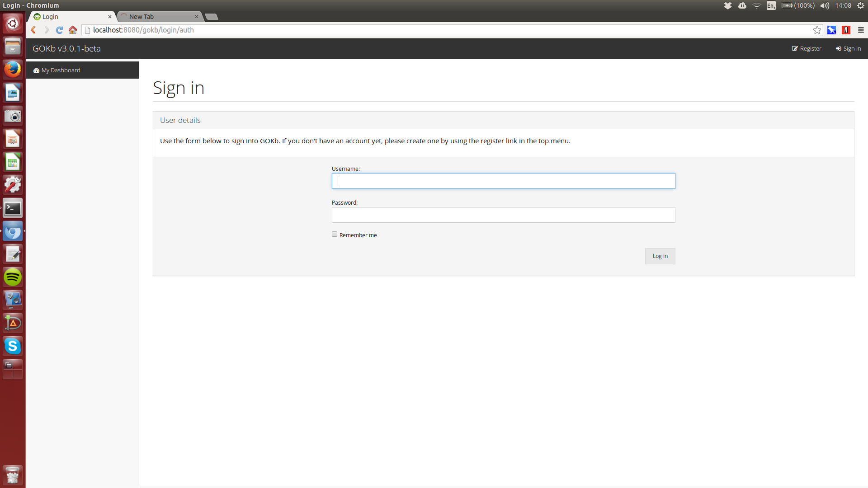The image size is (868, 488).
Task: Bookmark page with star icon
Action: [x=817, y=30]
